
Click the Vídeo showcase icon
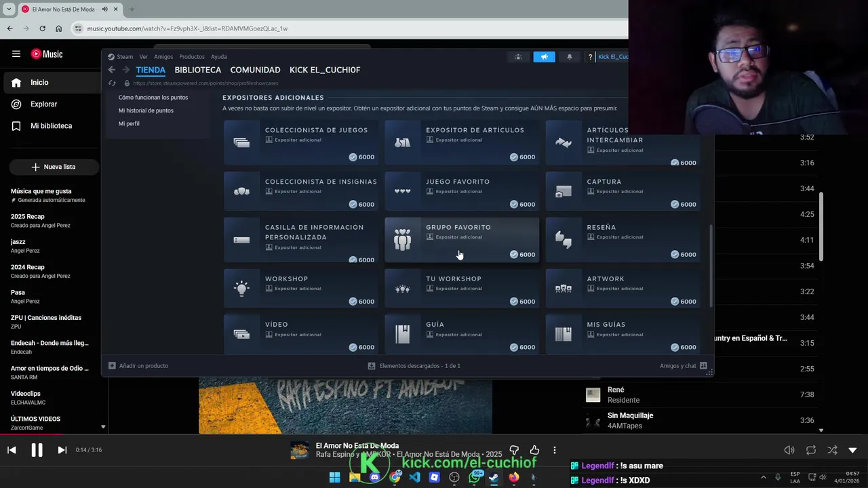click(x=241, y=333)
